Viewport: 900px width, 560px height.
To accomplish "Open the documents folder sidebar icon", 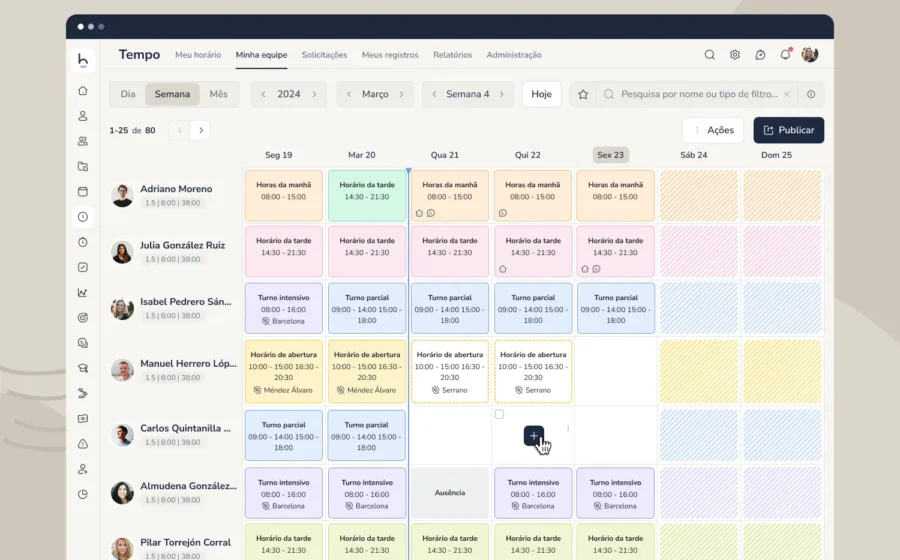I will (83, 166).
